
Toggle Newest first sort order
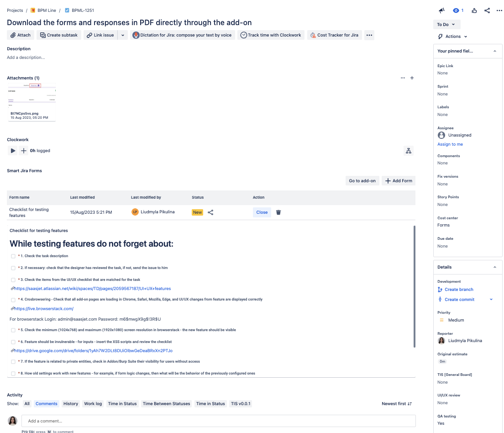[x=397, y=404]
